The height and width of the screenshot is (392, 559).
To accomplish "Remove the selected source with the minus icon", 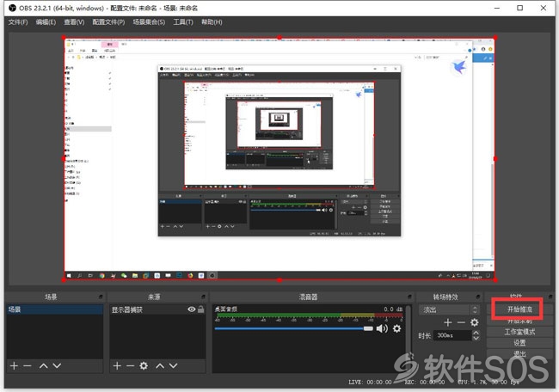I will coord(130,365).
